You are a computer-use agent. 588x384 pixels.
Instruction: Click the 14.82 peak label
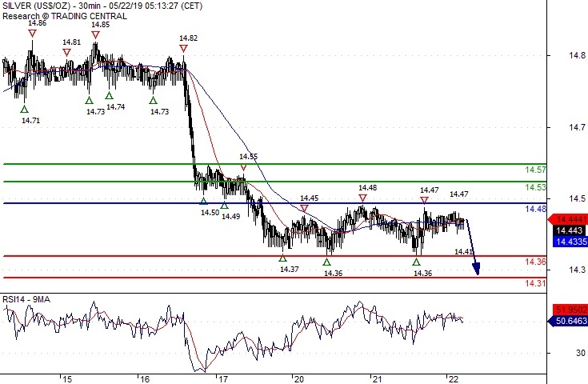pos(188,38)
